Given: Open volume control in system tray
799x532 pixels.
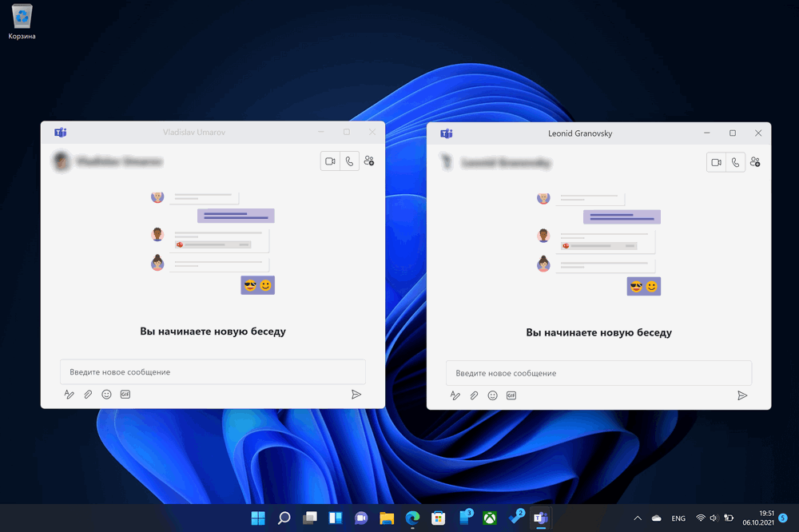Looking at the screenshot, I should (714, 518).
